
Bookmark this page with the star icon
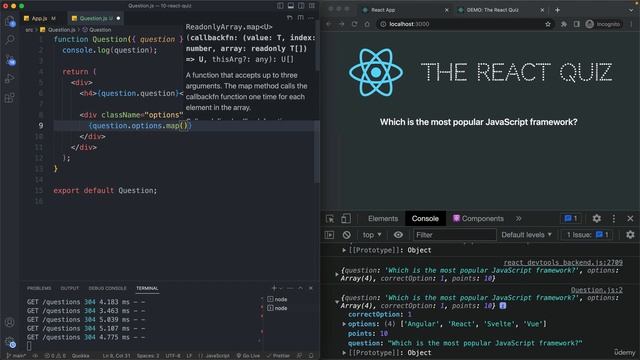tap(548, 24)
